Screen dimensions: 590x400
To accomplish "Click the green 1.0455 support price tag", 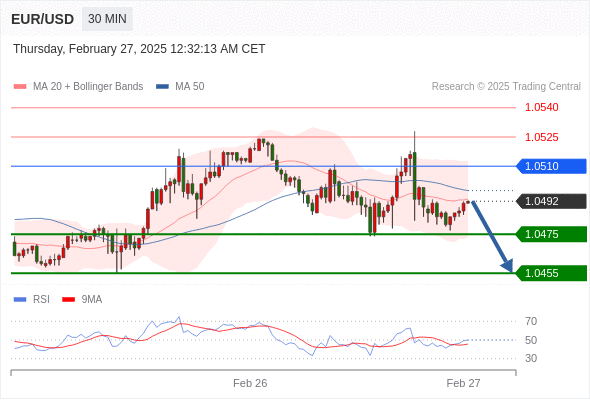I will tap(551, 273).
